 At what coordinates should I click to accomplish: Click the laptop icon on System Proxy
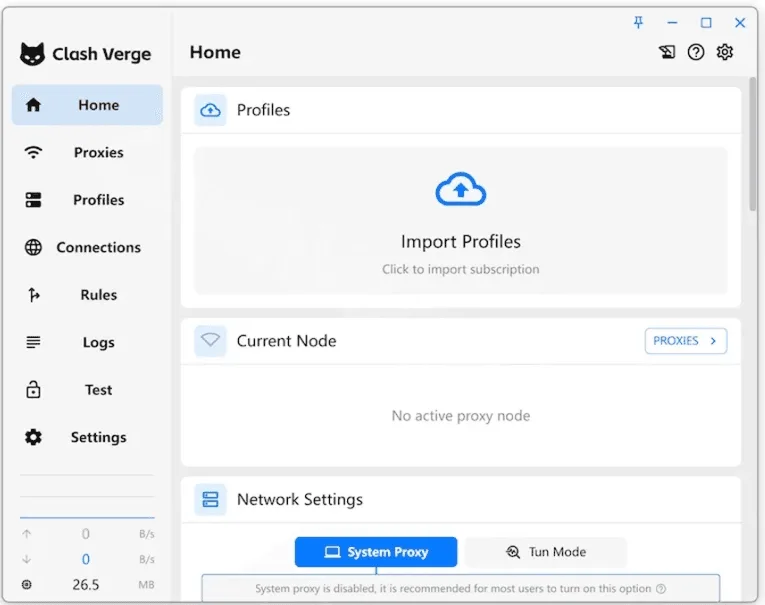332,552
